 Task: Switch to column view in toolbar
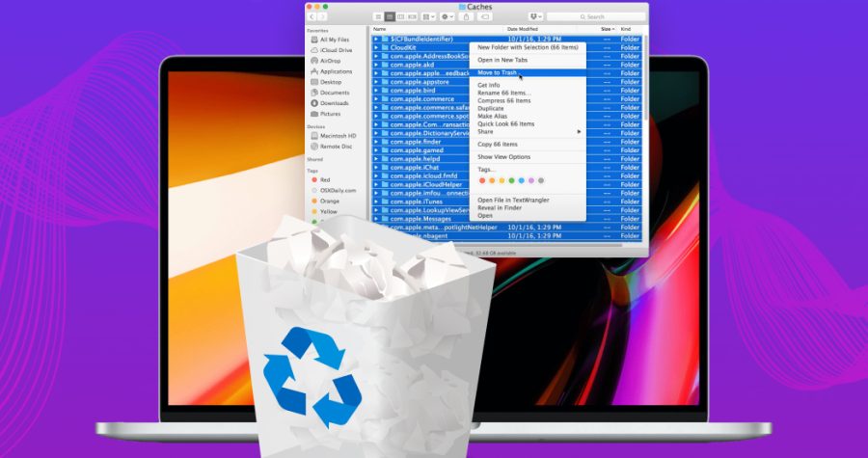[400, 16]
